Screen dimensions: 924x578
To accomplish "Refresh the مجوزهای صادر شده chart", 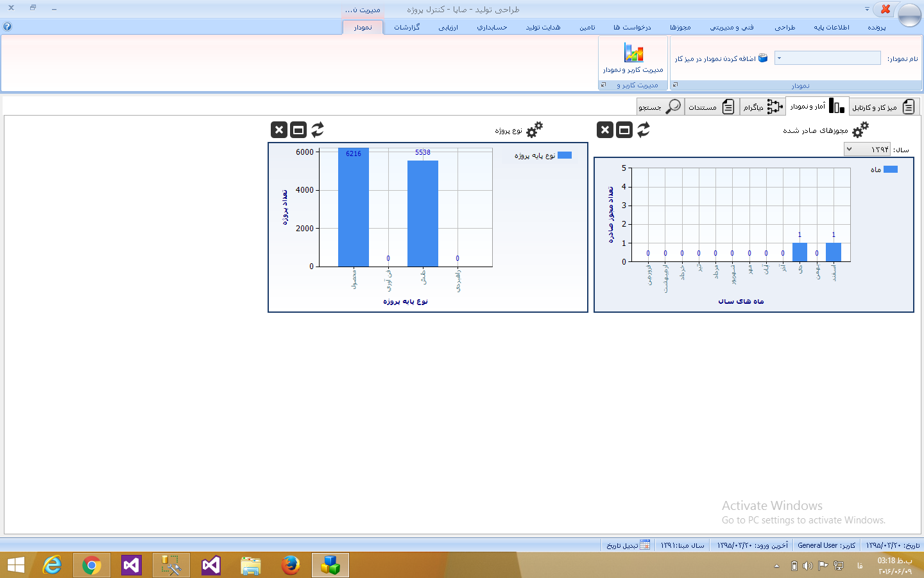I will (x=644, y=130).
